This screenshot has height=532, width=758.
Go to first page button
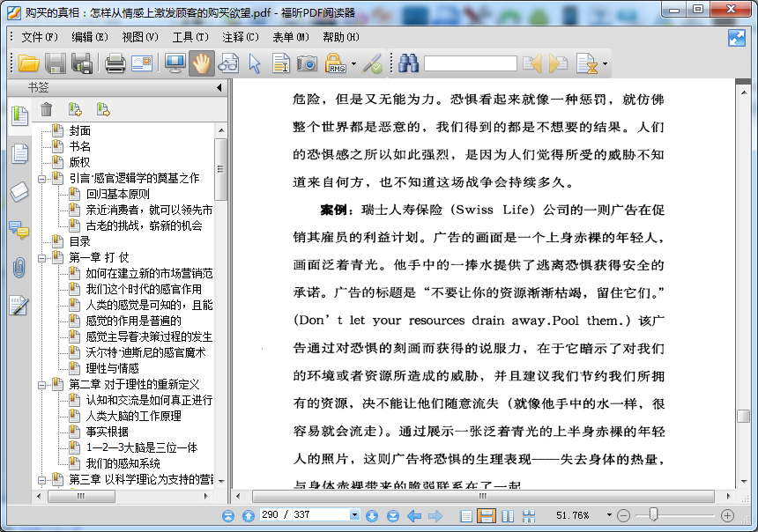pyautogui.click(x=228, y=516)
